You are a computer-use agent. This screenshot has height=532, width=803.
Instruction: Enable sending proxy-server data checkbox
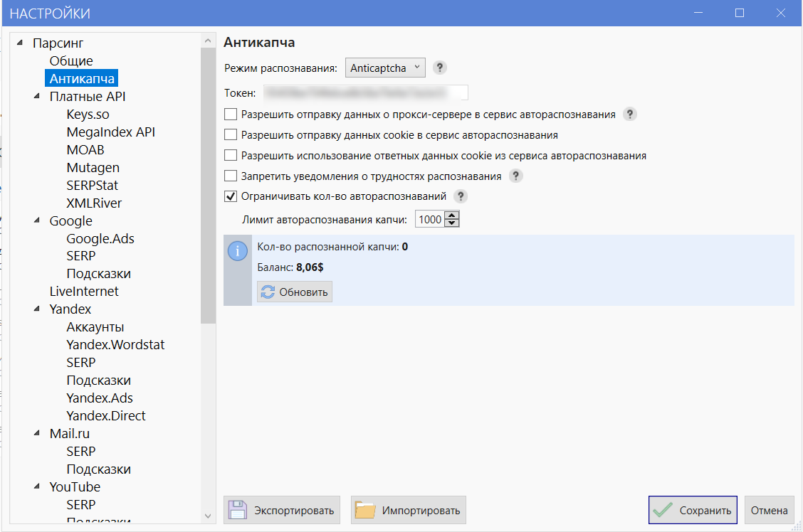coord(231,114)
